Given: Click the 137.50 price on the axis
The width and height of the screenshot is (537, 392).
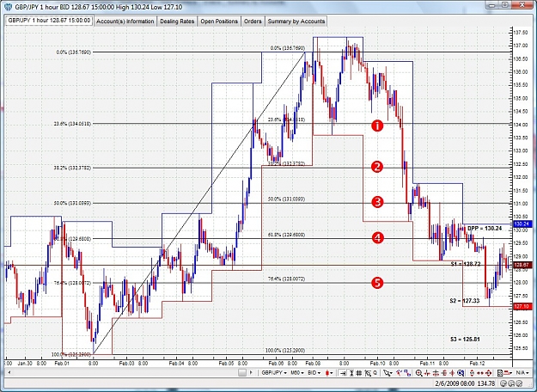Looking at the screenshot, I should [520, 33].
